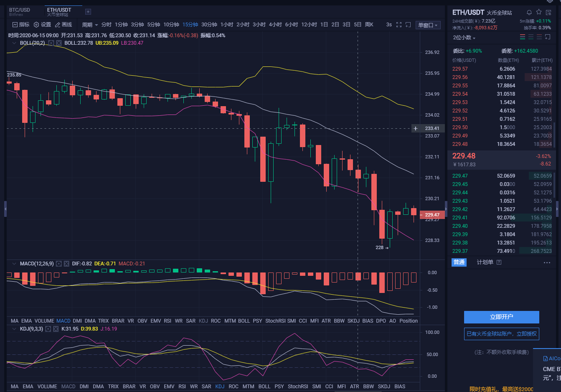
Task: Switch order book to combined buy/sell view
Action: [523, 37]
